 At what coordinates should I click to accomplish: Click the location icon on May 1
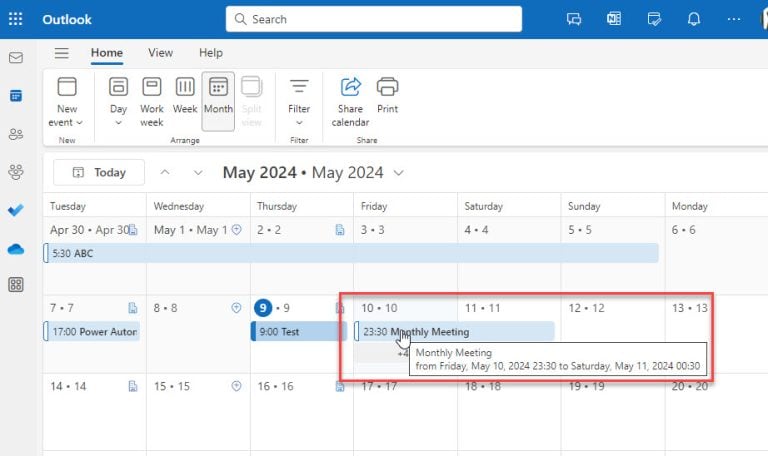point(237,230)
